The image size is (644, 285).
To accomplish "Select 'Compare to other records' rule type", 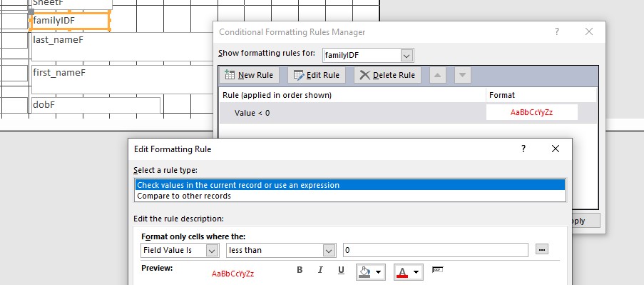I will pos(350,196).
